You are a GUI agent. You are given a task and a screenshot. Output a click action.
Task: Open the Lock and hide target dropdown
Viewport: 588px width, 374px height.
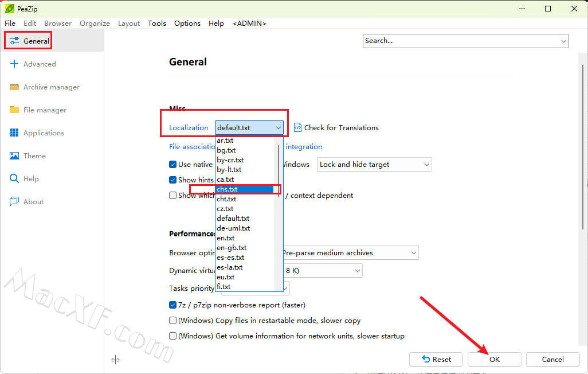(x=375, y=165)
